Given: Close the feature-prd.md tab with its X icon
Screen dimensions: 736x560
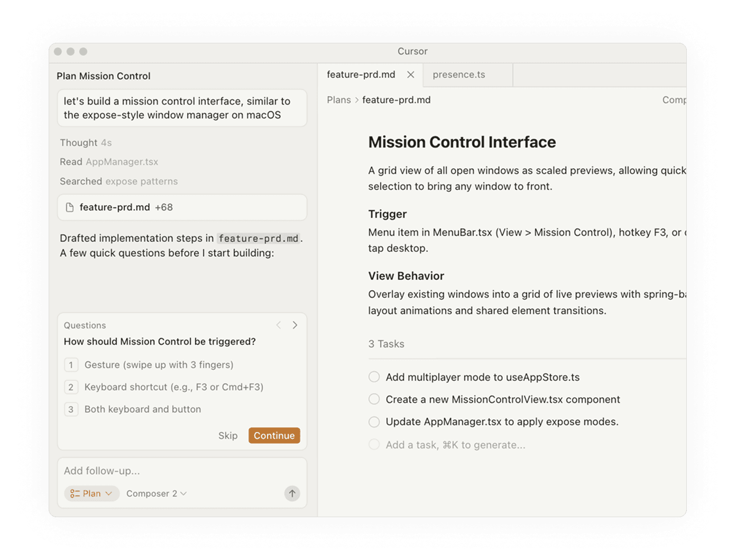Looking at the screenshot, I should coord(411,75).
